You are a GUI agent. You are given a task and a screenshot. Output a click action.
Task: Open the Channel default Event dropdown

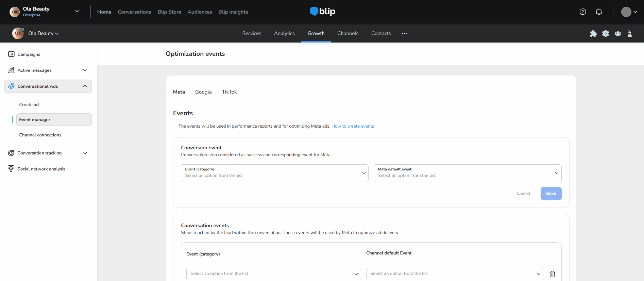[454, 274]
